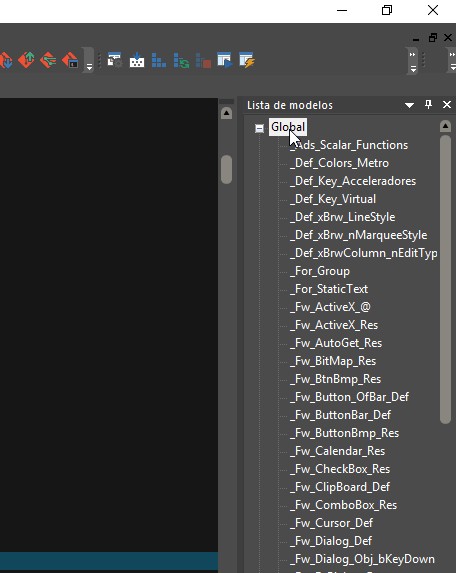The width and height of the screenshot is (456, 573).
Task: Click the rebuild icon with green arrows
Action: point(181,60)
